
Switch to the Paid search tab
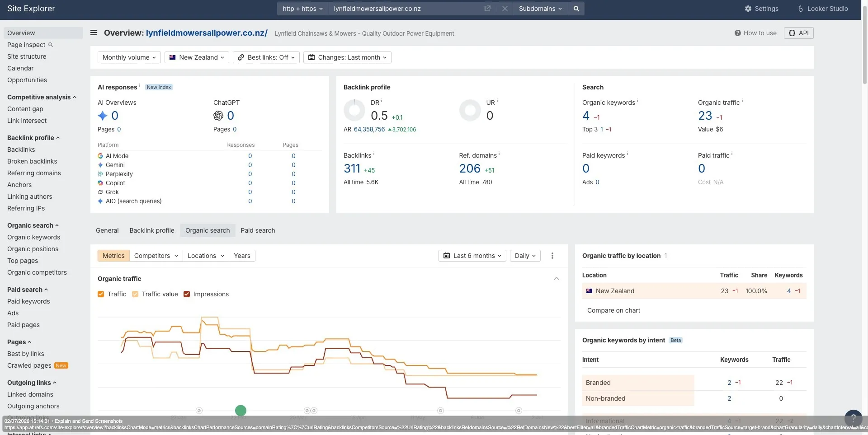[258, 230]
